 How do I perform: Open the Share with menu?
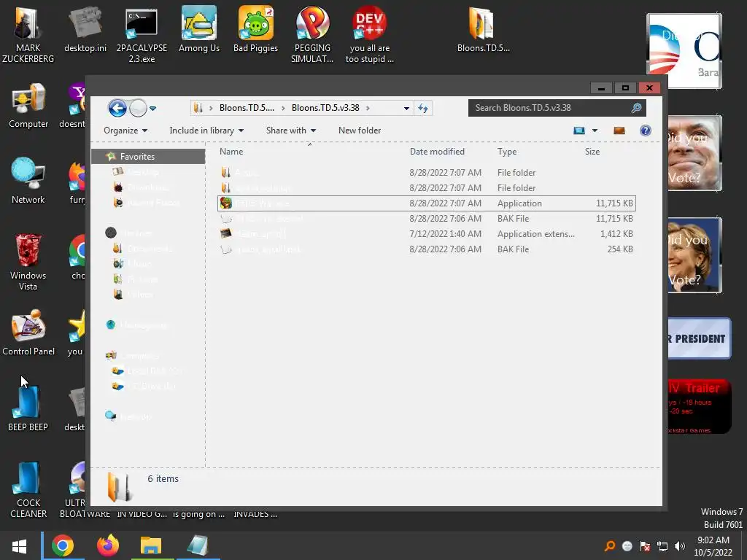[290, 131]
